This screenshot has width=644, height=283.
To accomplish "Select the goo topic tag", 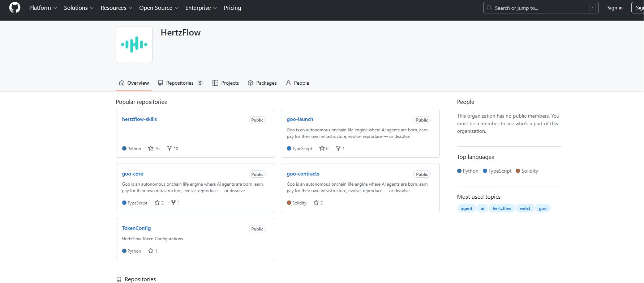I will point(543,208).
